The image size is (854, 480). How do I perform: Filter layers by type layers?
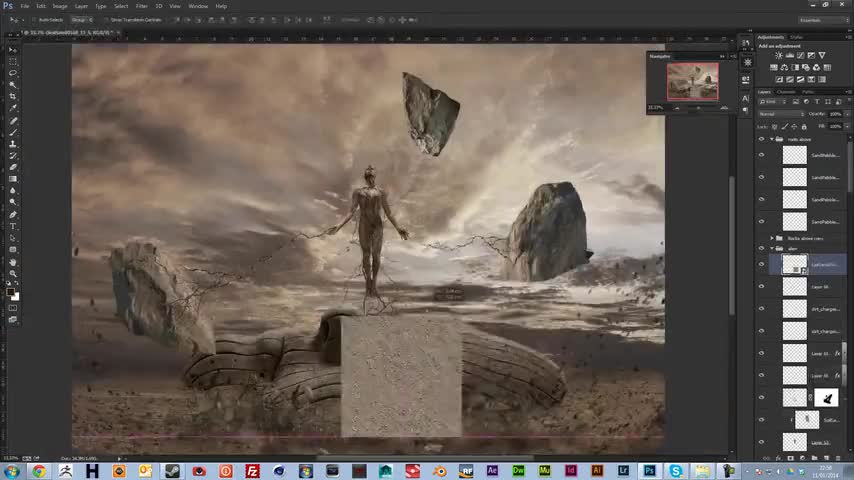[x=817, y=102]
